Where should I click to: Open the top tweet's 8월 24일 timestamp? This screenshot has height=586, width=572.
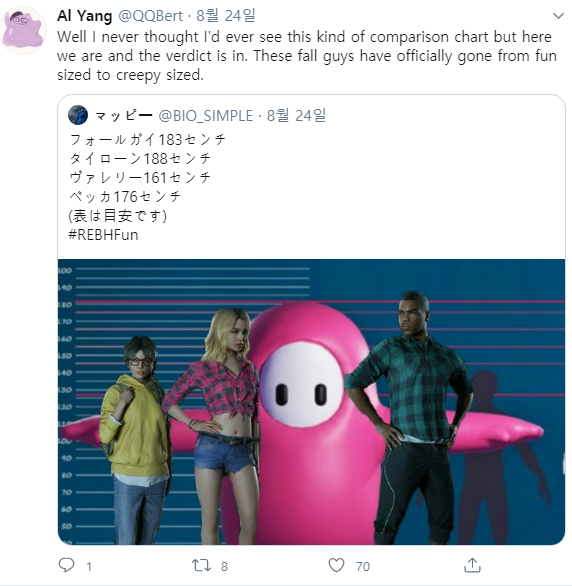[226, 16]
